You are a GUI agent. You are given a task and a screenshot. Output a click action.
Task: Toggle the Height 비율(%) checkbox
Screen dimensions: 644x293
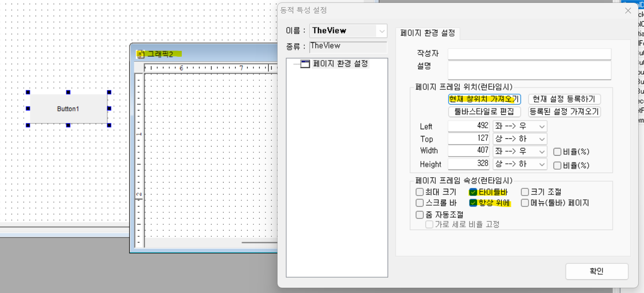click(557, 165)
